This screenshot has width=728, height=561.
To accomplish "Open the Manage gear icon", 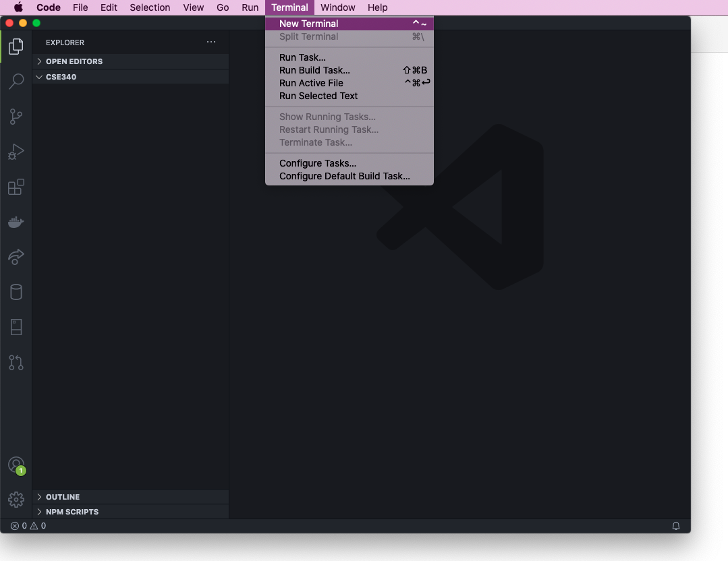I will click(x=16, y=500).
